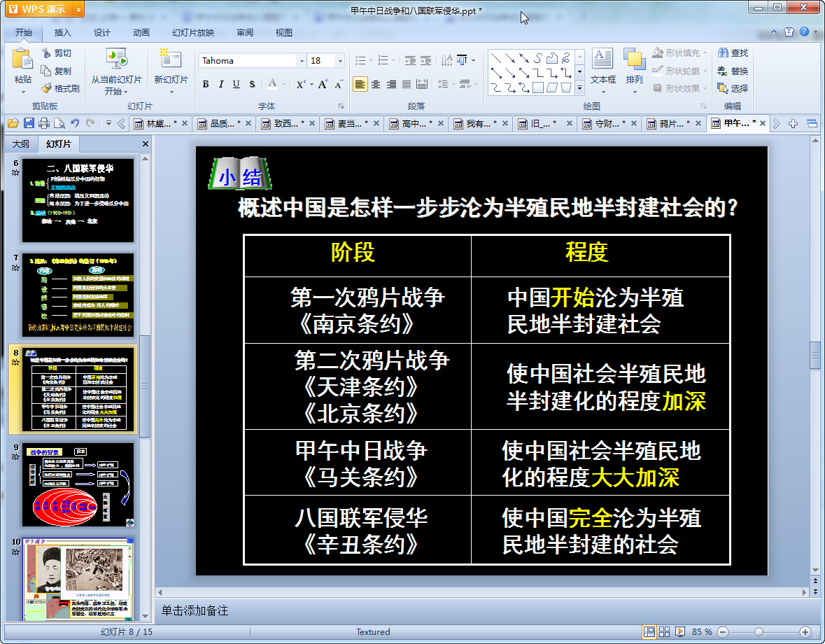This screenshot has width=825, height=644.
Task: Toggle text shadow (S) formatting
Action: click(252, 84)
